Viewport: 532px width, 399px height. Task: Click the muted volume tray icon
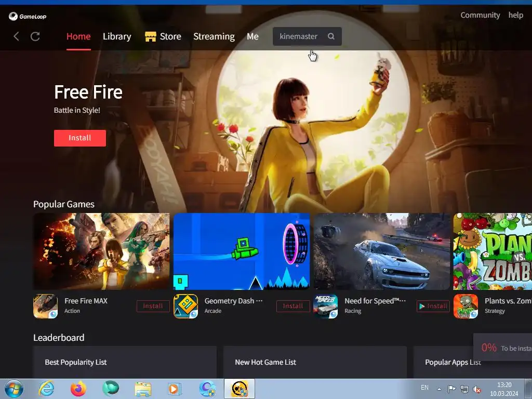tap(477, 389)
